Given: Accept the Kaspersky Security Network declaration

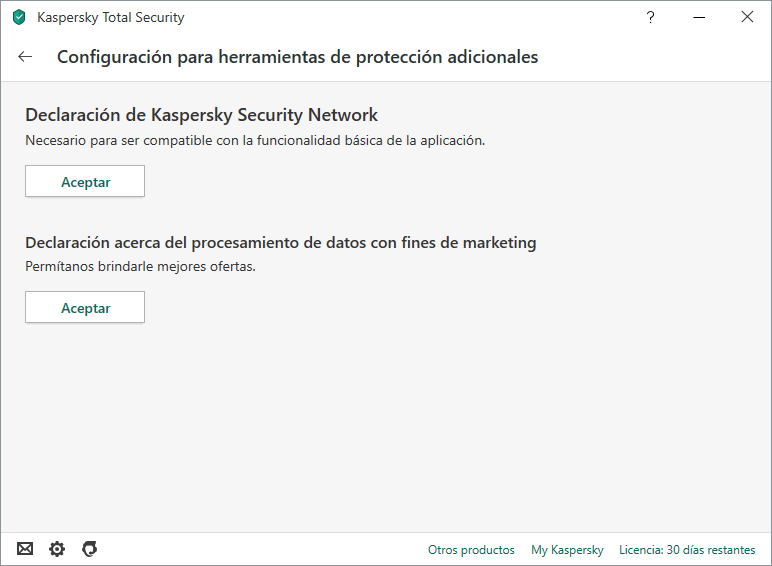Looking at the screenshot, I should pyautogui.click(x=85, y=182).
